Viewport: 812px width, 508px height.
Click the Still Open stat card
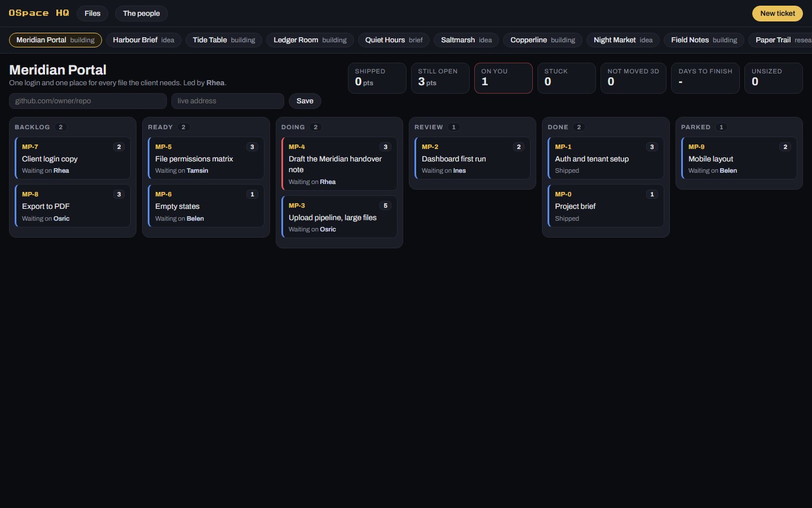440,78
